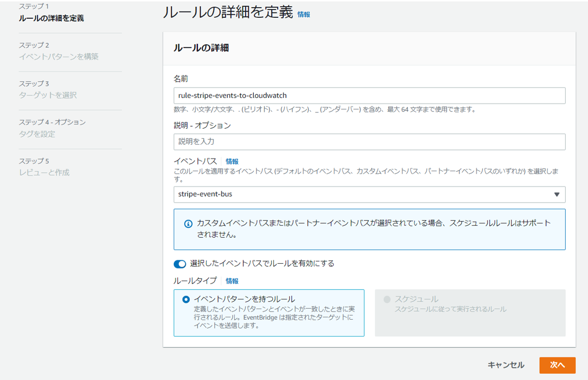This screenshot has width=588, height=380.
Task: Go to step 5 レビューと作成
Action: (x=44, y=172)
